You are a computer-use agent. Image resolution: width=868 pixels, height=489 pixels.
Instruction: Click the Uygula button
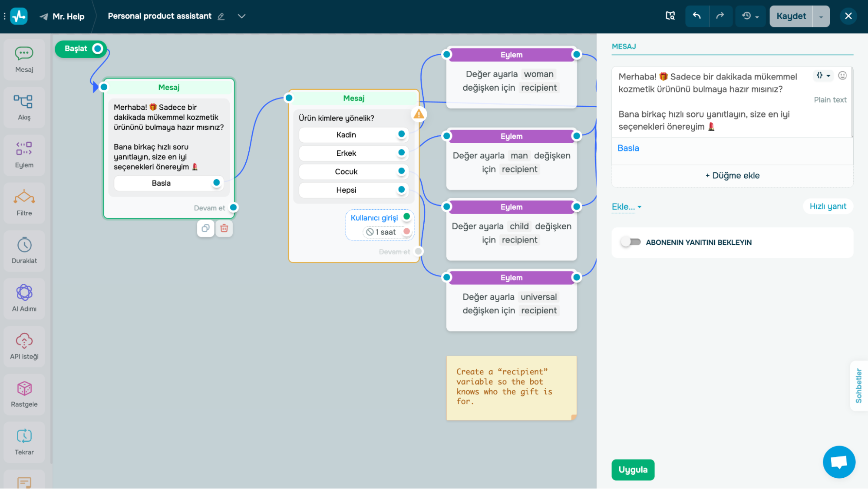click(x=633, y=469)
